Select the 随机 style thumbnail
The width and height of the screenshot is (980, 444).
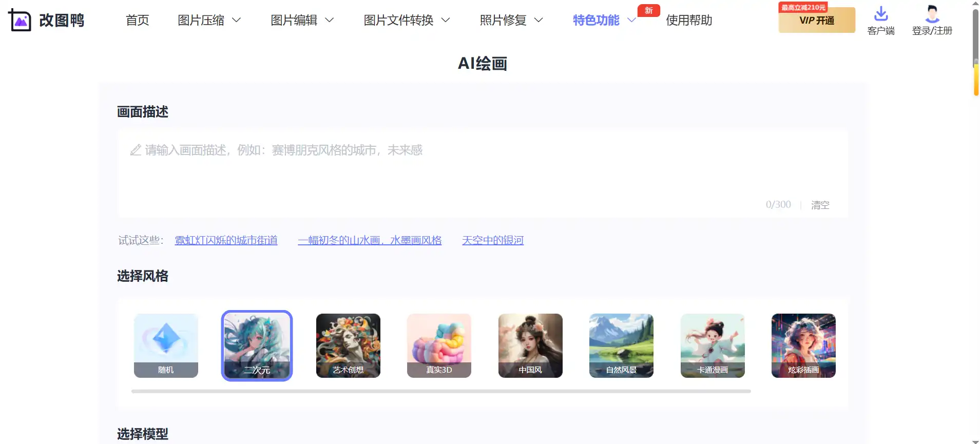[166, 345]
